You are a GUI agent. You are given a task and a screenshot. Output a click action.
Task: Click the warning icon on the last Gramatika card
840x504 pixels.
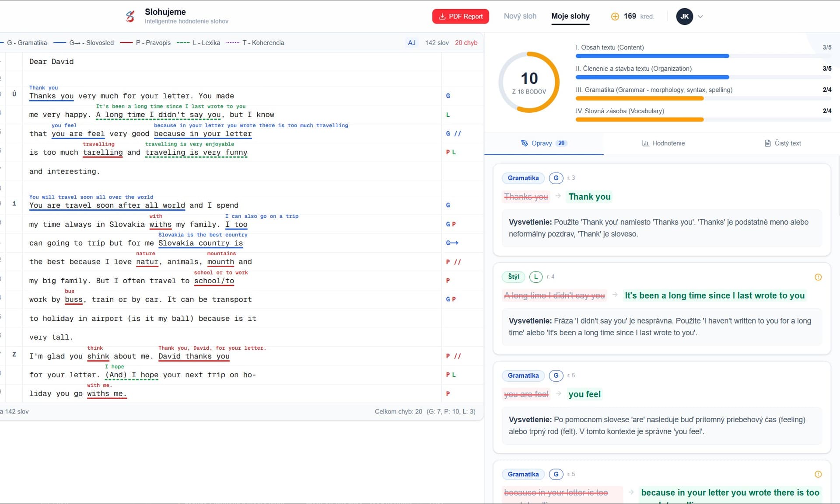coord(818,474)
